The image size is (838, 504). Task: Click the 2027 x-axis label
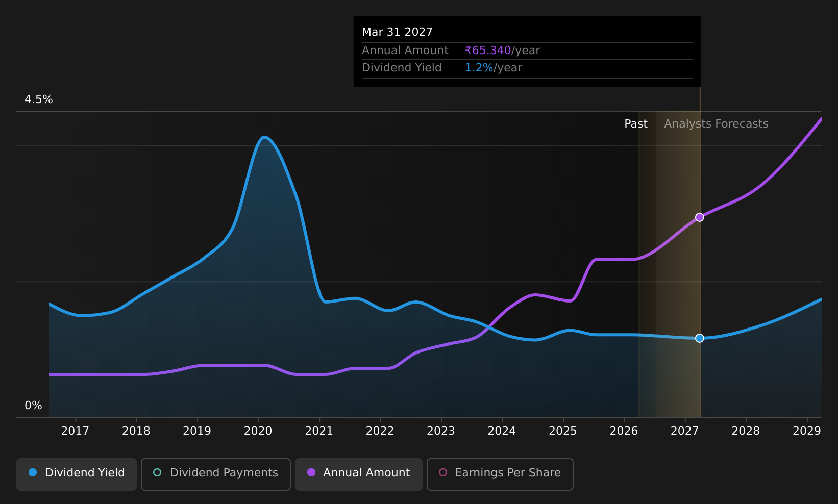pos(685,431)
